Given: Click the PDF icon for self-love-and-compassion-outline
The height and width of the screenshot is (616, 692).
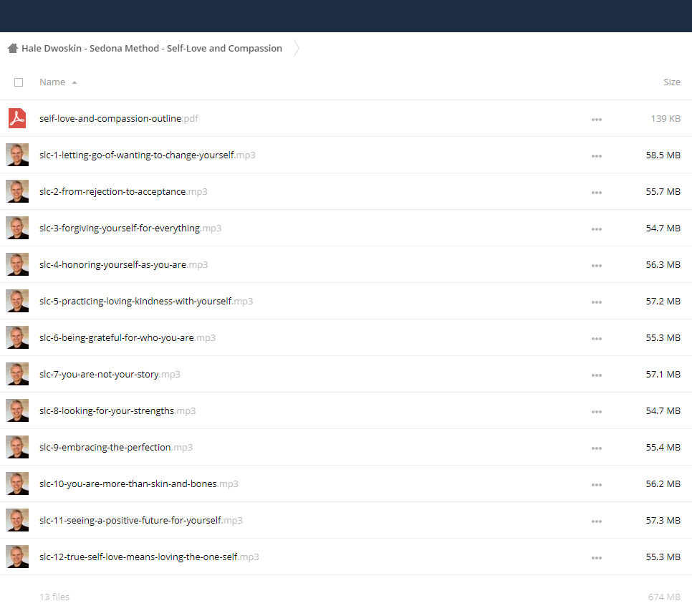Looking at the screenshot, I should 17,118.
